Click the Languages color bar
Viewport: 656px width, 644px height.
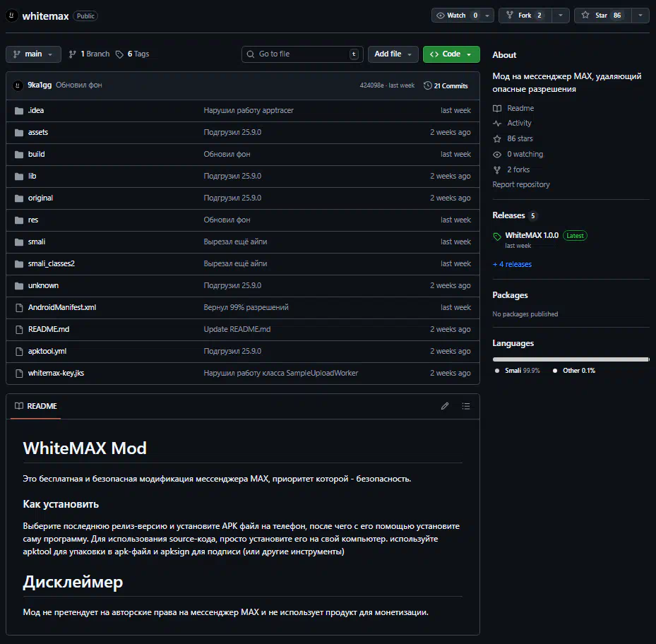point(571,359)
